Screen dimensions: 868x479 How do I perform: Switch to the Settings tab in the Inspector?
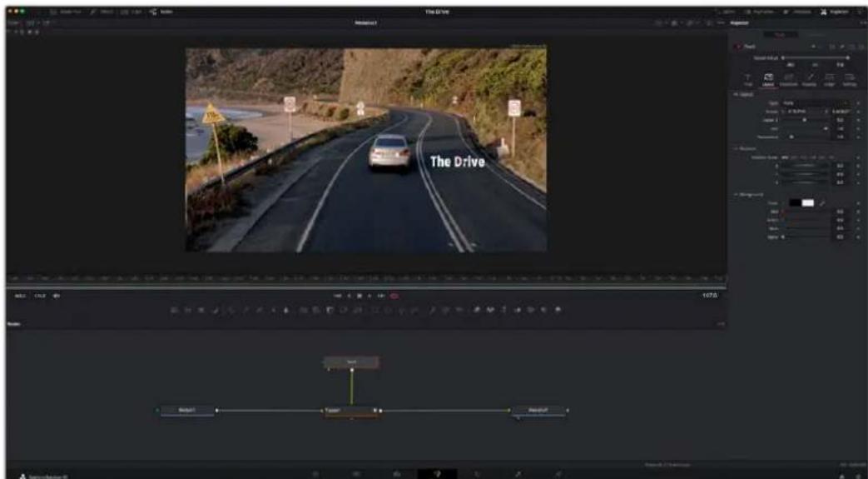point(849,80)
